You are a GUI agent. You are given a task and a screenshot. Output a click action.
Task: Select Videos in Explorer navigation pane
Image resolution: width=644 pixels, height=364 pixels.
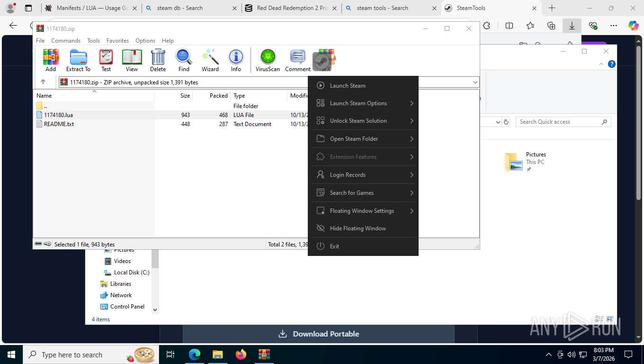122,261
